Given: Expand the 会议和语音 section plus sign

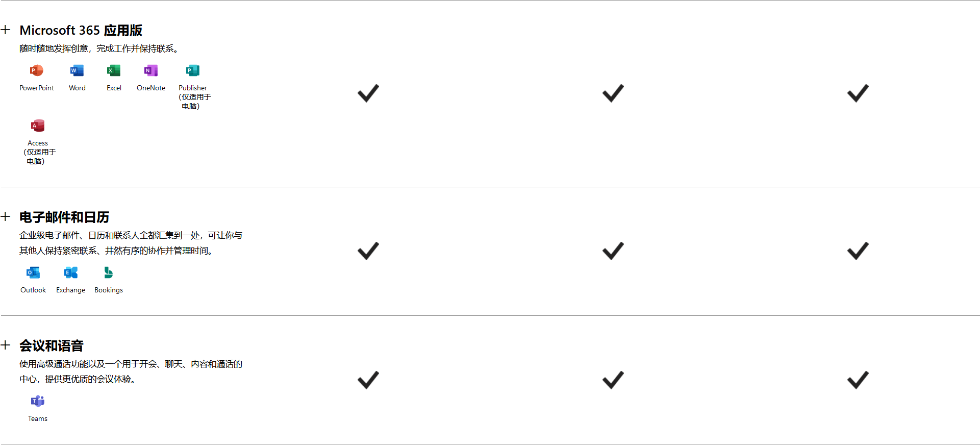Looking at the screenshot, I should pyautogui.click(x=6, y=345).
